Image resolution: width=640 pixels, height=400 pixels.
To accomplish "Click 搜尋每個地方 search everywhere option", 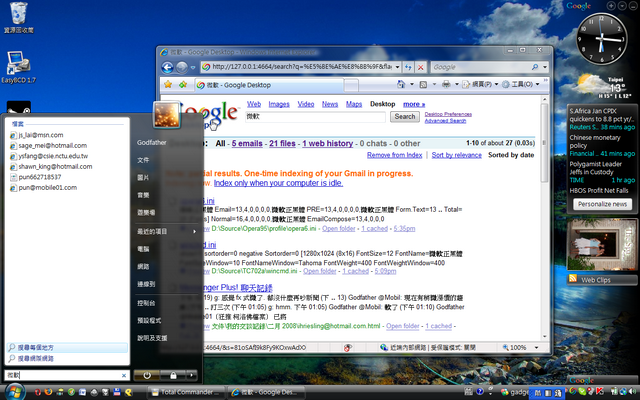I will point(67,347).
